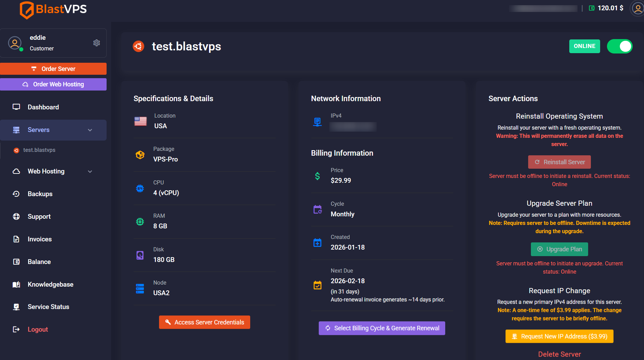Open the profile avatar in top bar

tap(637, 8)
